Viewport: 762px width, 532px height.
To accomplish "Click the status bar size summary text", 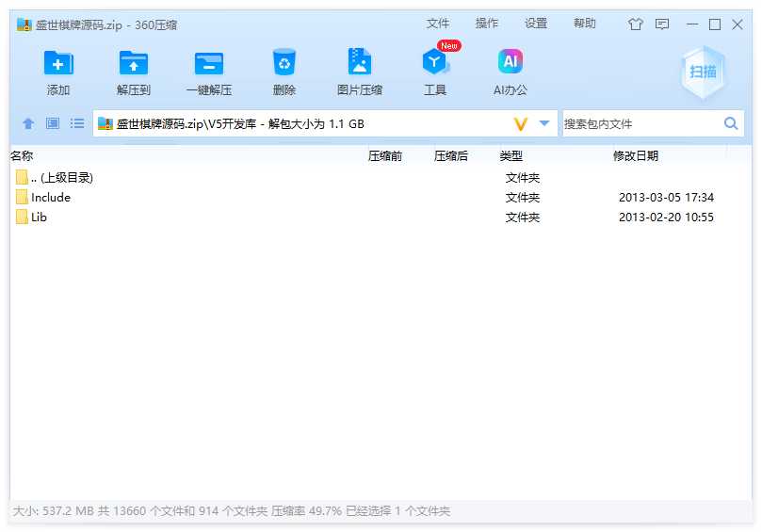I will [x=232, y=511].
